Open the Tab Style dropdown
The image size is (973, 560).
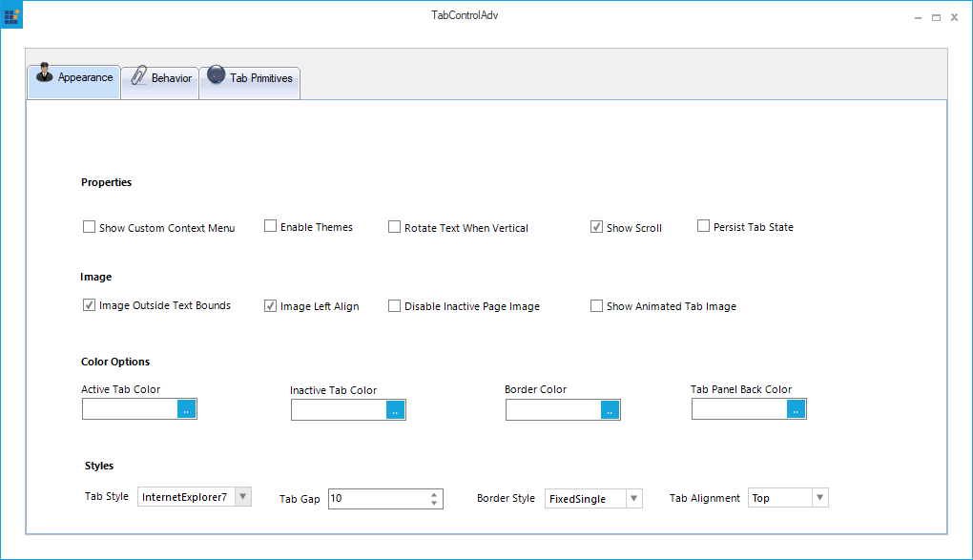pos(244,496)
